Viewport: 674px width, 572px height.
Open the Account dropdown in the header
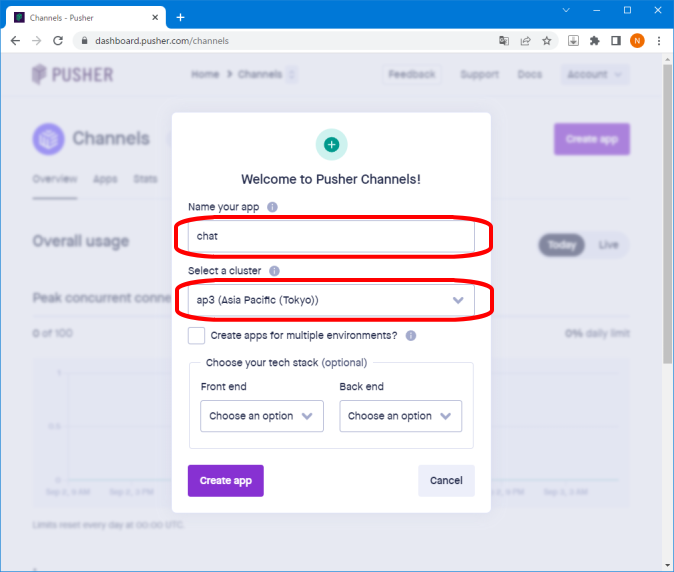pyautogui.click(x=595, y=74)
